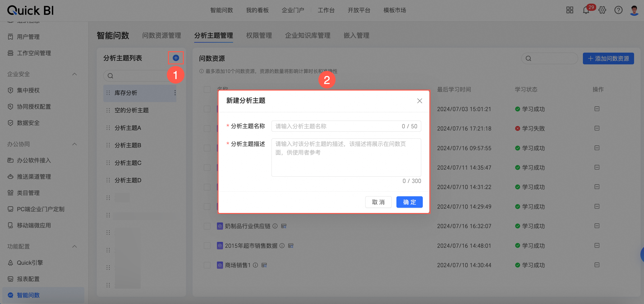This screenshot has height=304, width=644.
Task: Show info for 奶制品行业供应链
Action: pyautogui.click(x=275, y=226)
